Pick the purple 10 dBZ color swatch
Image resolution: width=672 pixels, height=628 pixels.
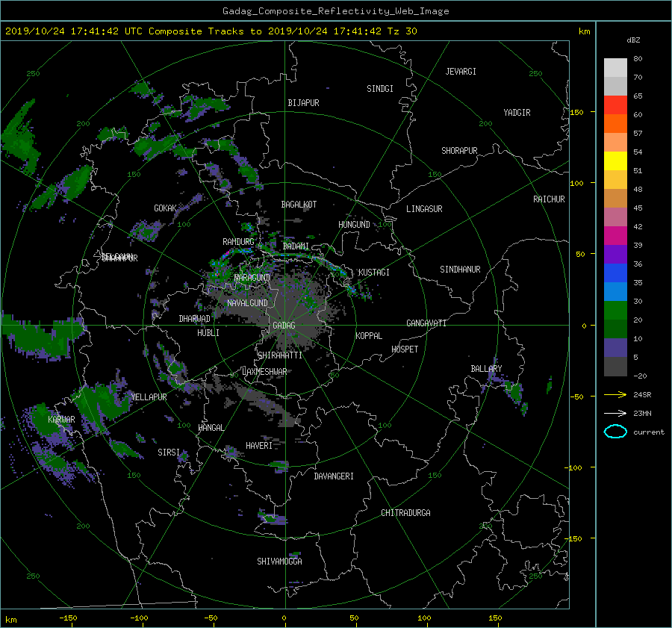tap(615, 347)
